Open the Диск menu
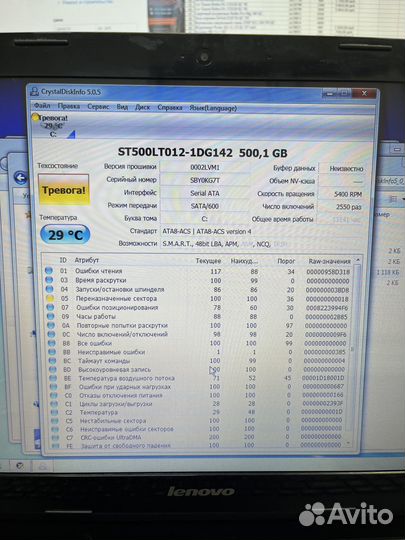 point(142,107)
